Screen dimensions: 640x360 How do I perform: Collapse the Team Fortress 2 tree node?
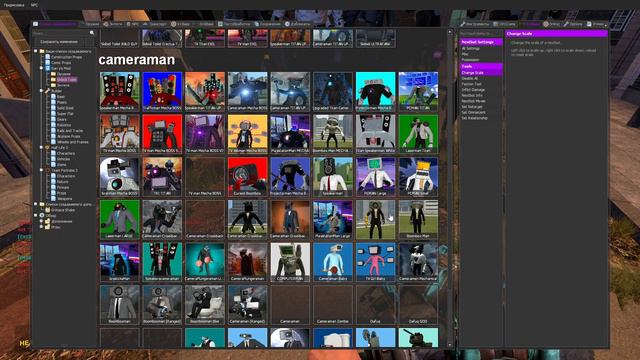pos(42,170)
